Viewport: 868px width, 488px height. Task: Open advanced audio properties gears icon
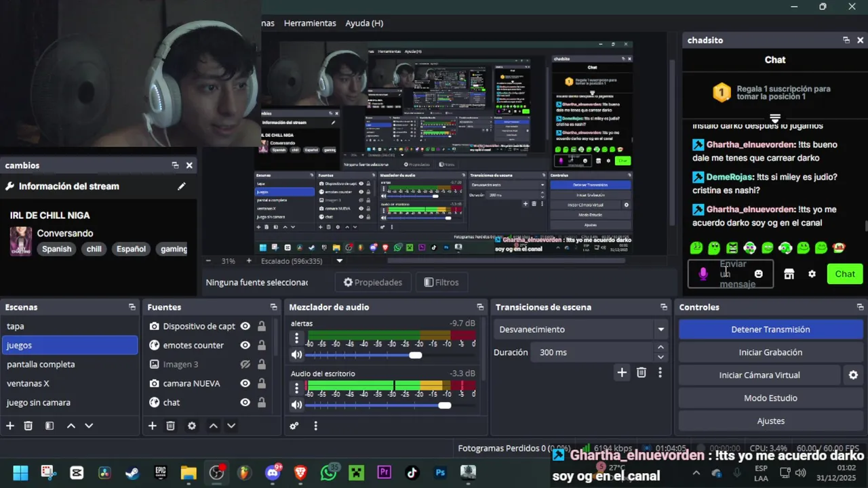coord(294,426)
